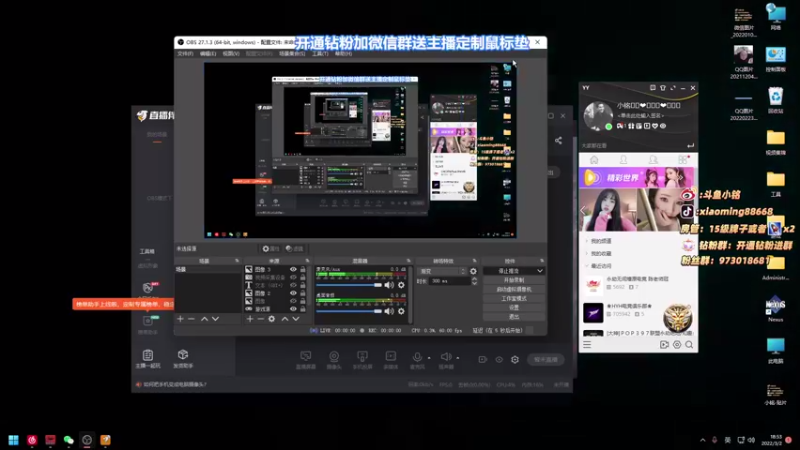Image resolution: width=800 pixels, height=450 pixels.
Task: Click the Settings button in OBS controls
Action: pos(514,308)
